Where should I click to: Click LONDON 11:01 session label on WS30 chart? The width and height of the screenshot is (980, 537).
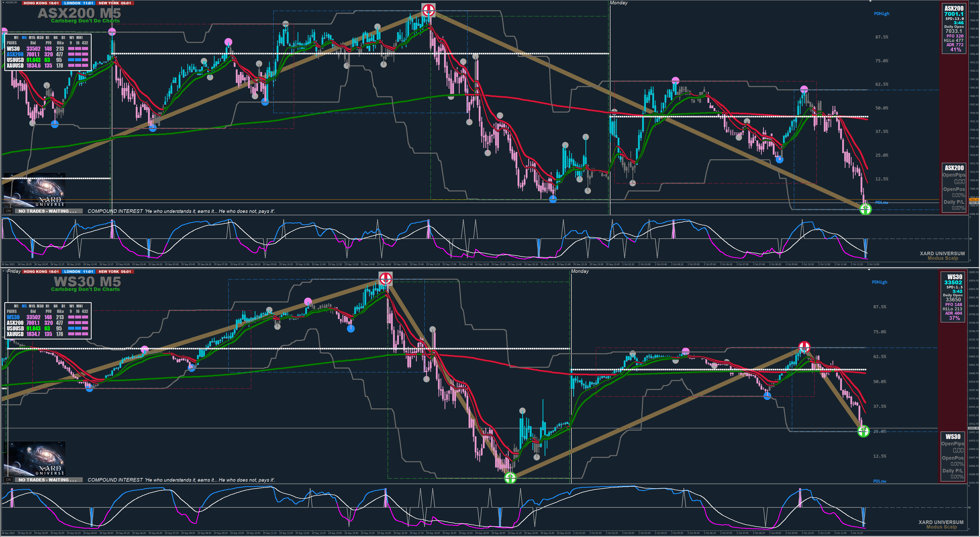click(x=78, y=271)
